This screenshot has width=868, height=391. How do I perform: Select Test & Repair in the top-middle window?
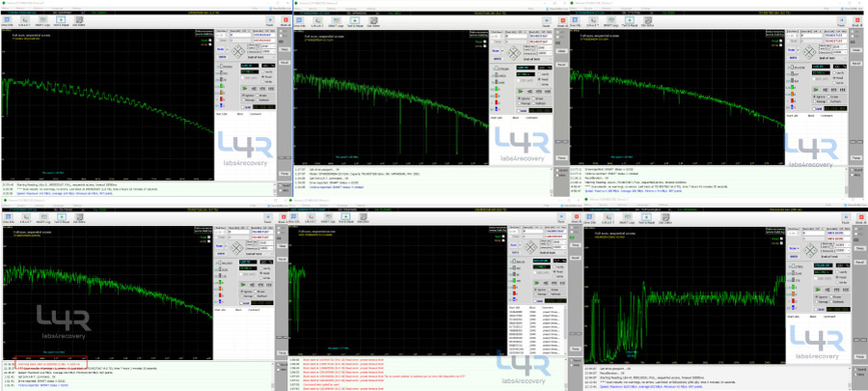355,22
